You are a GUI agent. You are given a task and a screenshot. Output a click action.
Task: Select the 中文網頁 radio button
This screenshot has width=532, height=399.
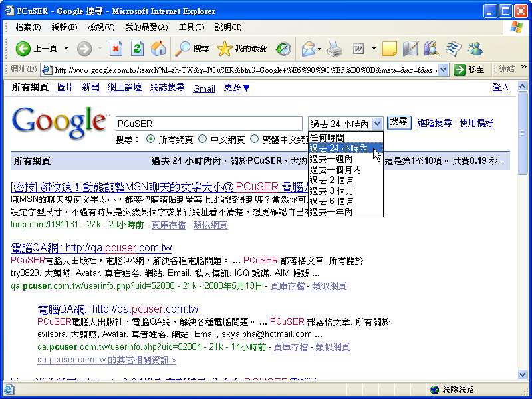coord(203,139)
